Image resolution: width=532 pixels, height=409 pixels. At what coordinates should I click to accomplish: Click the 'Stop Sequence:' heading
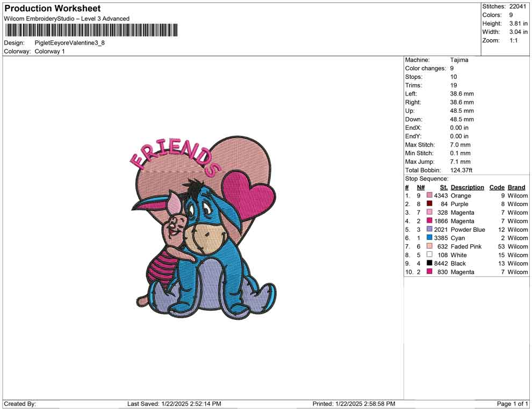click(427, 179)
